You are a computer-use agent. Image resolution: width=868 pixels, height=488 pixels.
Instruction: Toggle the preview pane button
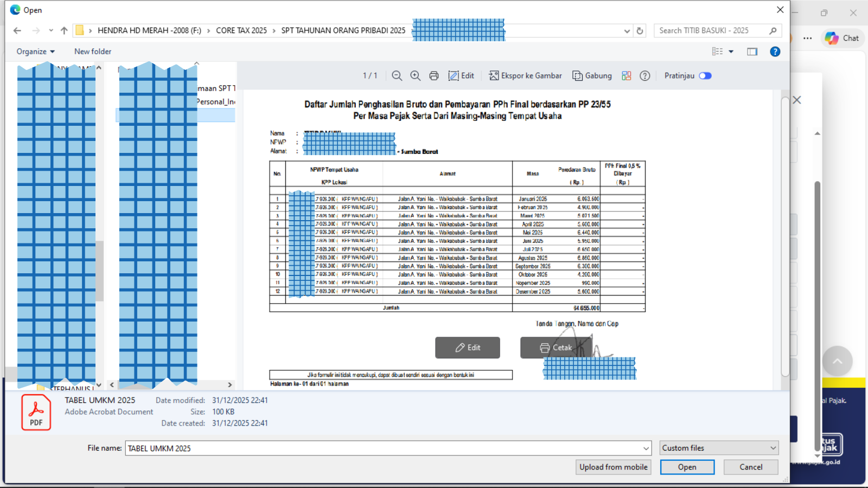752,52
